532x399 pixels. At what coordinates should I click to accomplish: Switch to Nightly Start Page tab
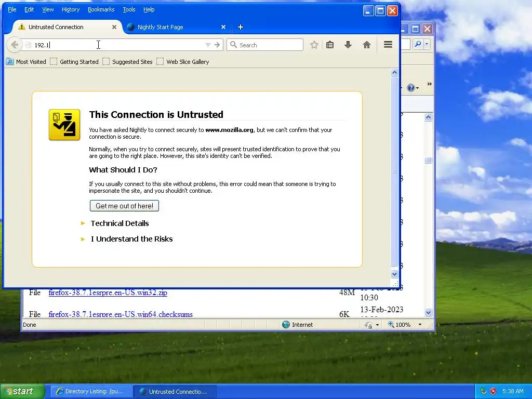pos(177,27)
